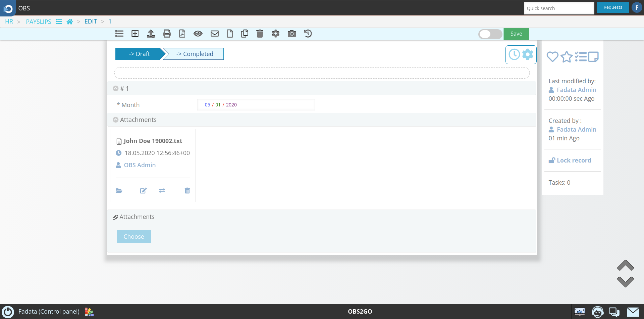Open attachment folder icon
This screenshot has height=319, width=644.
pyautogui.click(x=119, y=191)
